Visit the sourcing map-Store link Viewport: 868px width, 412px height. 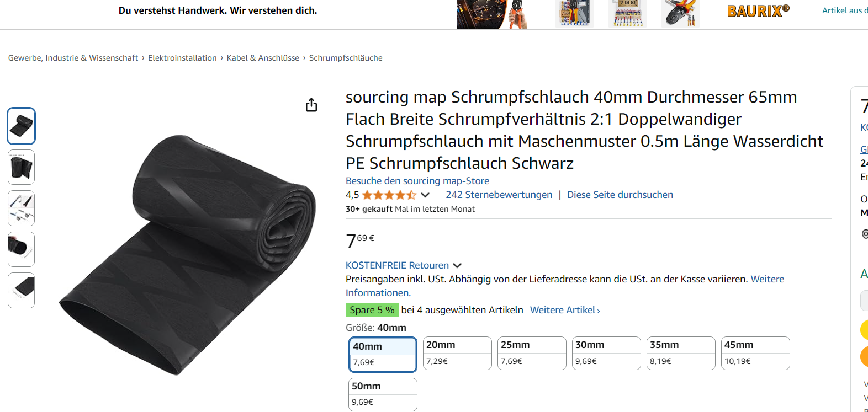[417, 181]
